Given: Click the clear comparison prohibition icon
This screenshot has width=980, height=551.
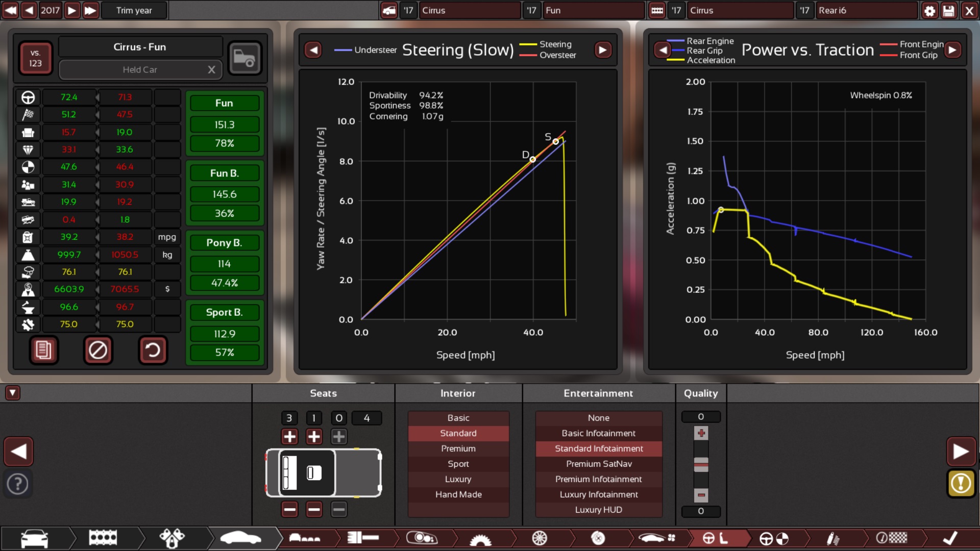Looking at the screenshot, I should (x=97, y=350).
